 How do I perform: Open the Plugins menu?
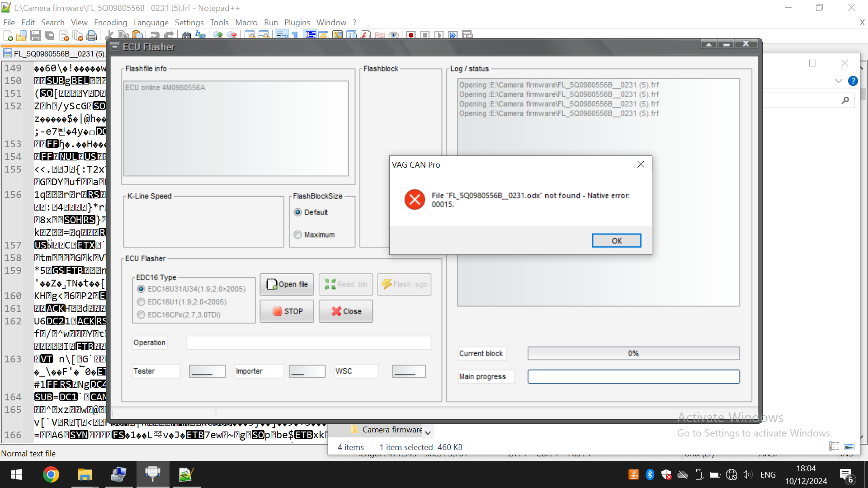pyautogui.click(x=297, y=23)
